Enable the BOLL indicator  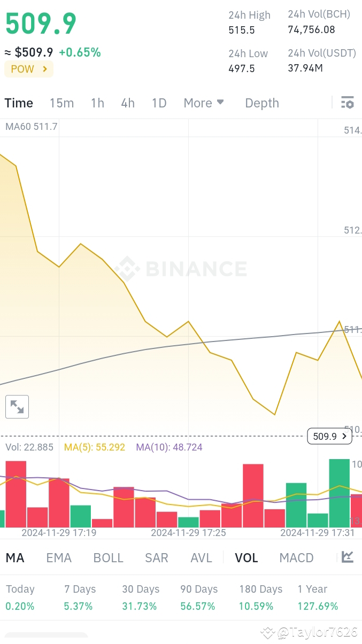coord(108,557)
